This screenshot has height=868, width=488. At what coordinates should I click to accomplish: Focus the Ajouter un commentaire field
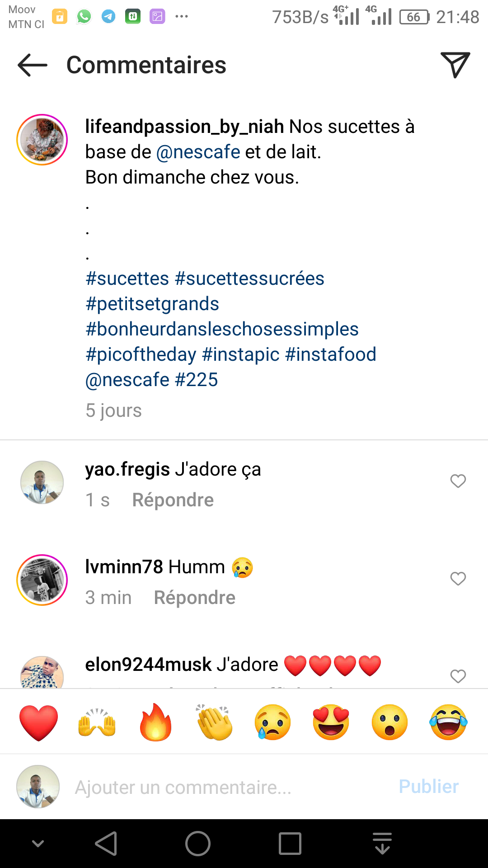226,787
